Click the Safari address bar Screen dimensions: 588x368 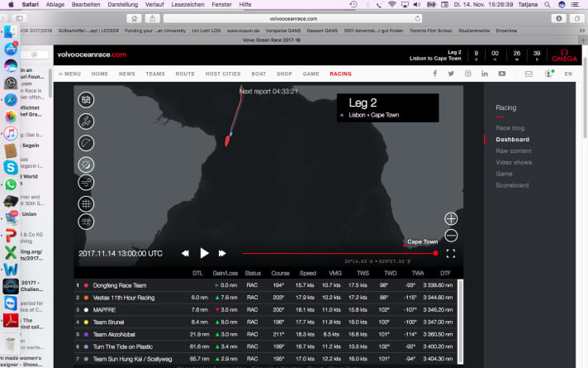coord(293,18)
